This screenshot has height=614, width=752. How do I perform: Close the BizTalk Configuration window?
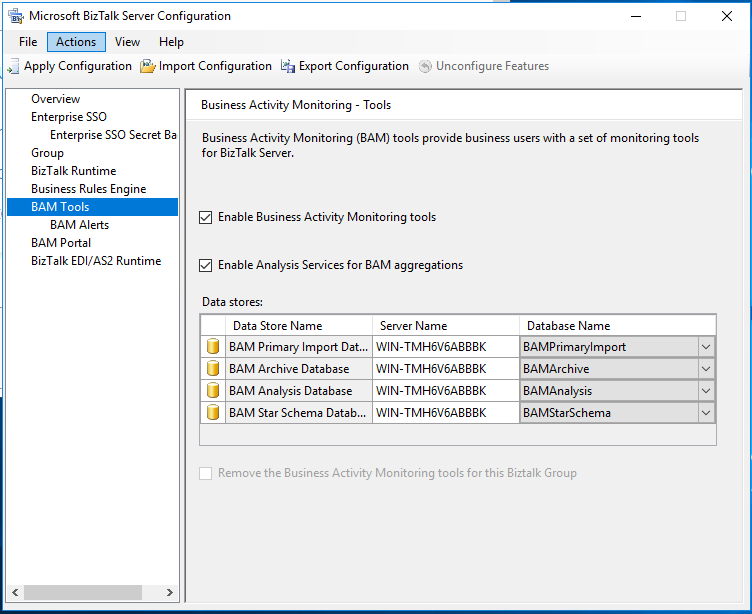coord(727,16)
